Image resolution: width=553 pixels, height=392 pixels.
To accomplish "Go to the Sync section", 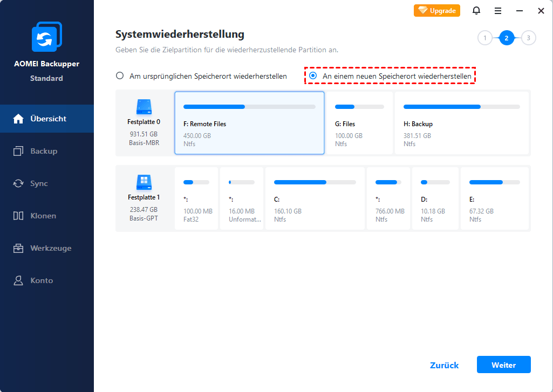I will pyautogui.click(x=47, y=183).
